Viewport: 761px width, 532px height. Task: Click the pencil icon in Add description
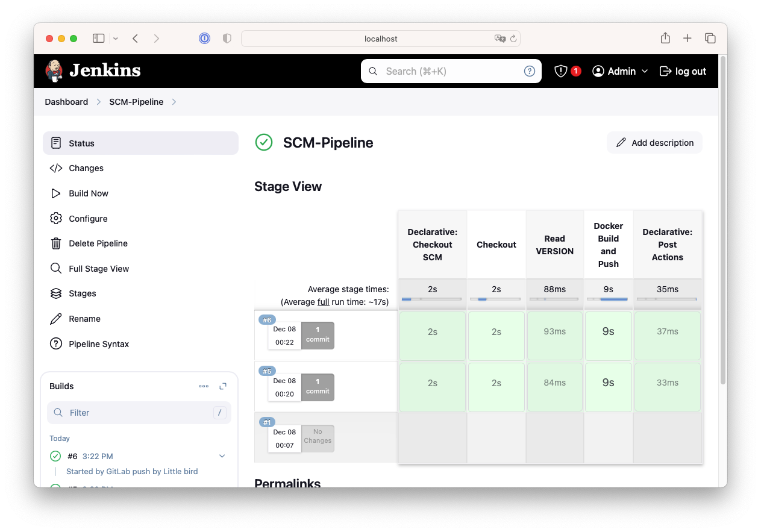[621, 143]
